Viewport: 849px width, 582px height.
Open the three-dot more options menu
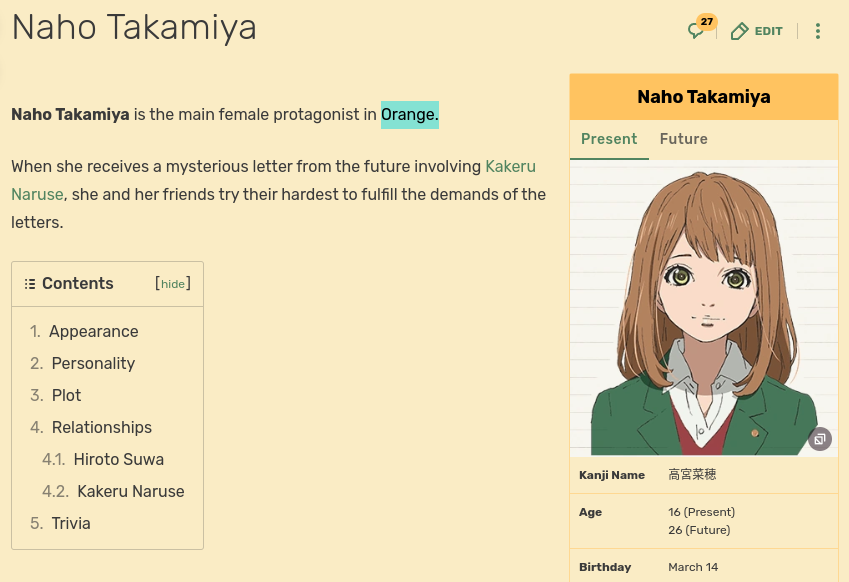point(818,31)
